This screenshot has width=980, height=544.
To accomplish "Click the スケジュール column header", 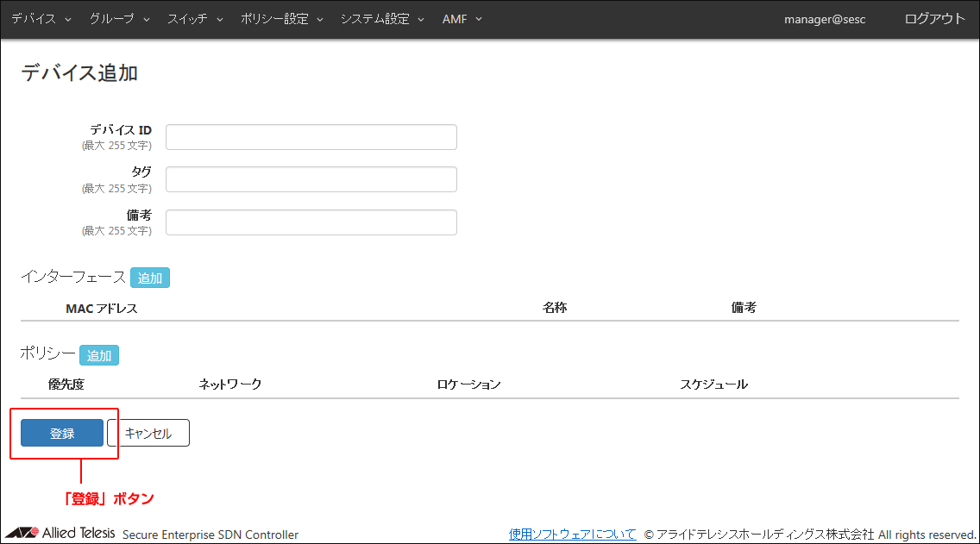I will [x=713, y=385].
